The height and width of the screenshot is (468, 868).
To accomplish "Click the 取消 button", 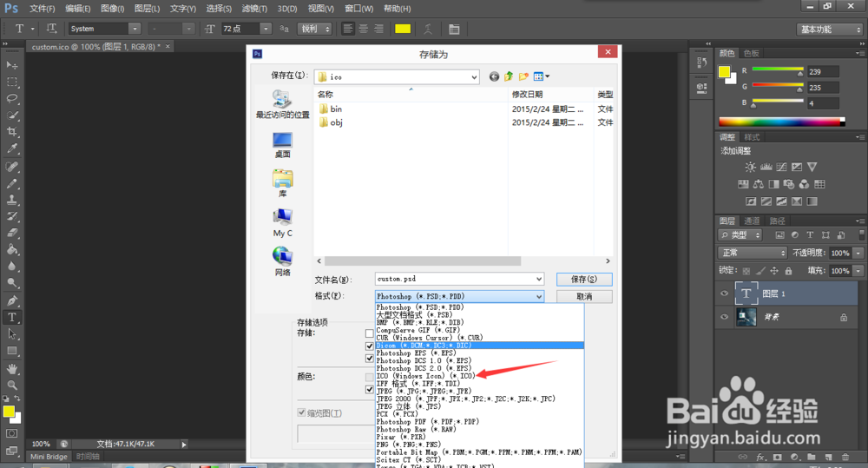I will pyautogui.click(x=584, y=297).
